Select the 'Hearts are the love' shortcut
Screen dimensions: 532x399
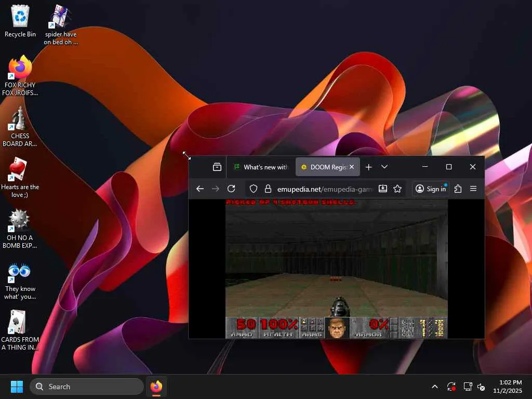point(20,178)
